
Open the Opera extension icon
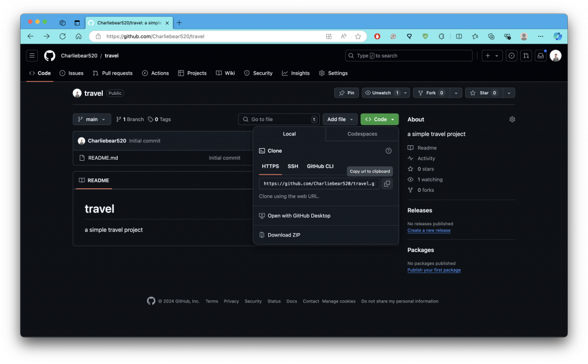click(377, 36)
